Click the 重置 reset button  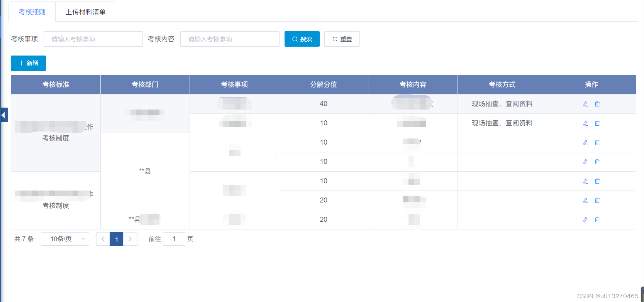point(342,39)
